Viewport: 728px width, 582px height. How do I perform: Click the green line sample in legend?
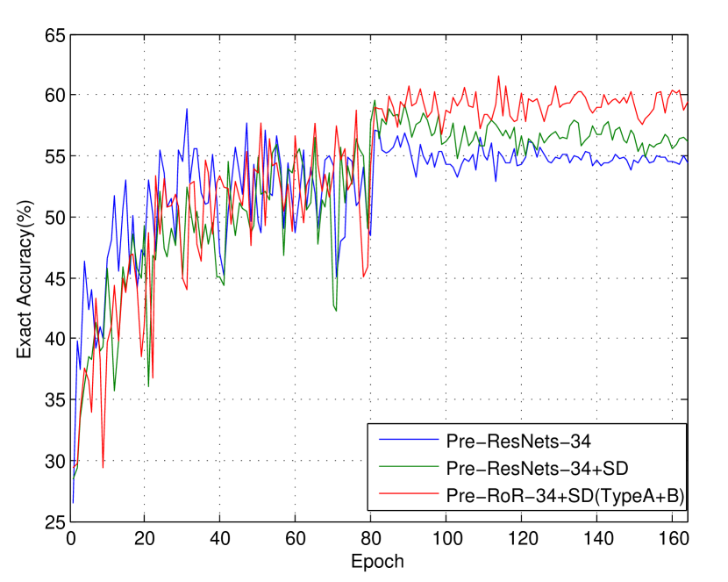409,466
